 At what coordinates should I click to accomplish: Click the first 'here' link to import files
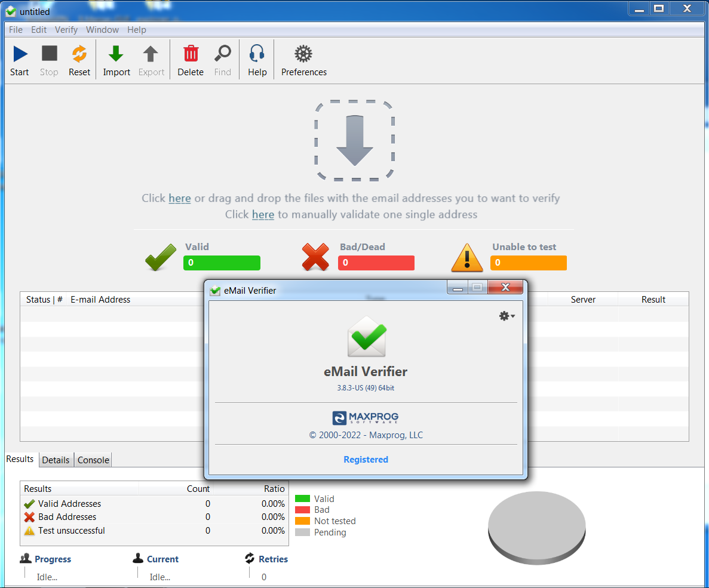point(179,198)
